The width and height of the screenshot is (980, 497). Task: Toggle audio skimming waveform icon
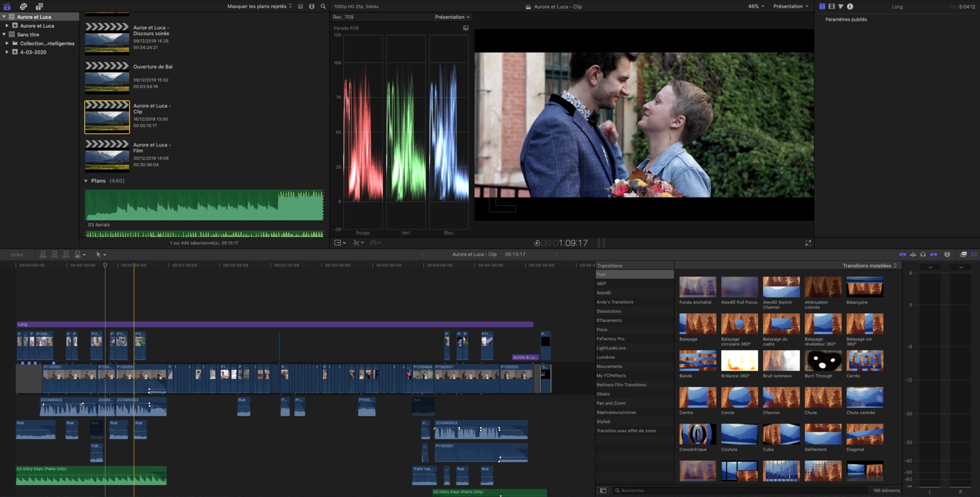coord(913,254)
